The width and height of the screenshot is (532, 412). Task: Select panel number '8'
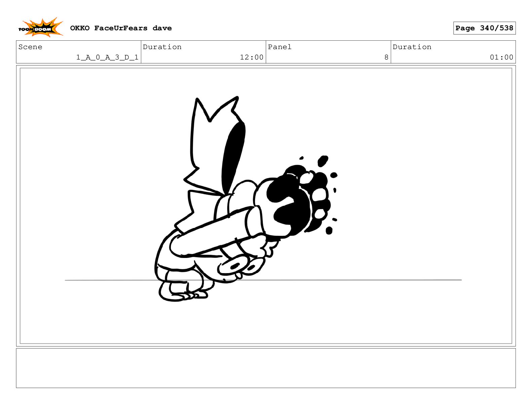click(386, 58)
